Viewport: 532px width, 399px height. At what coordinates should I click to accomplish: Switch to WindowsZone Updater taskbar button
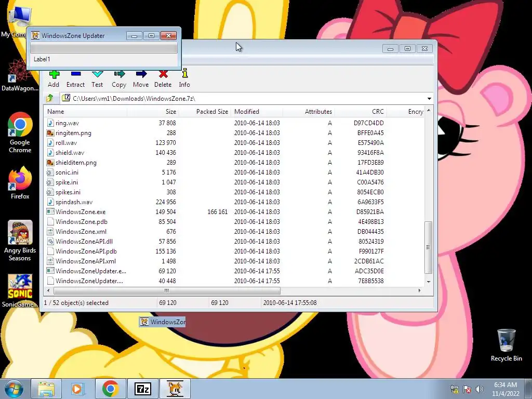175,389
